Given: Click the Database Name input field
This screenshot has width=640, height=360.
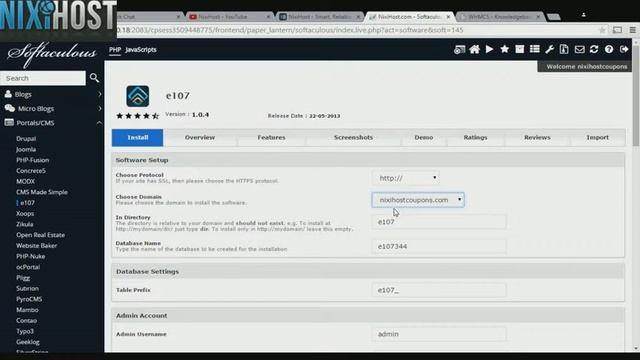Looking at the screenshot, I should 439,246.
